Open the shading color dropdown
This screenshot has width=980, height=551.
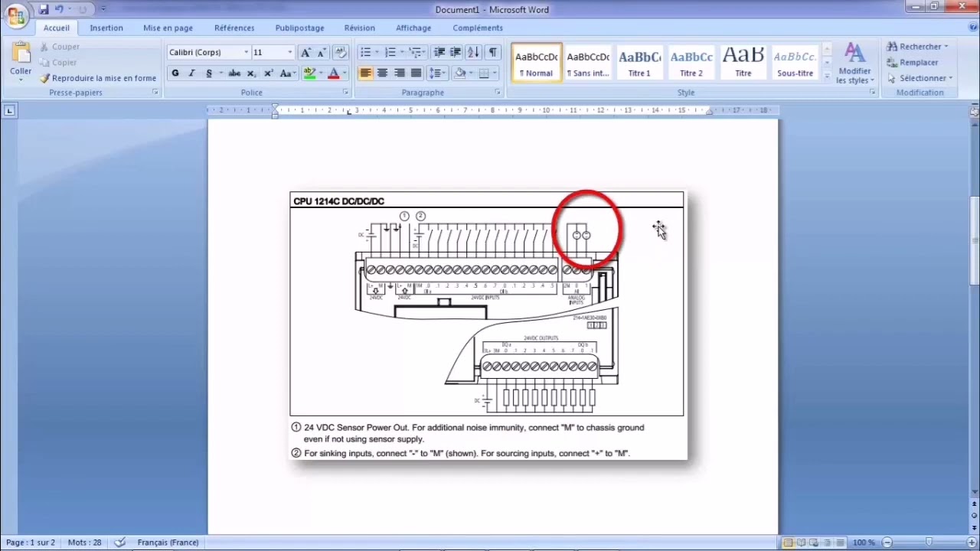pyautogui.click(x=471, y=73)
